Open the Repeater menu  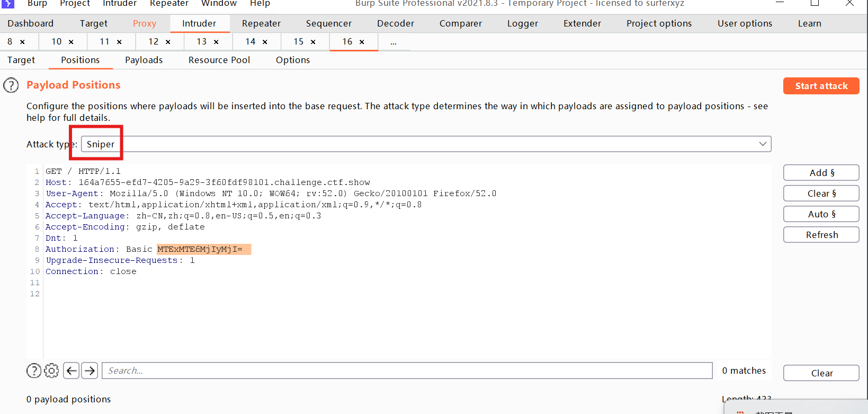(169, 3)
